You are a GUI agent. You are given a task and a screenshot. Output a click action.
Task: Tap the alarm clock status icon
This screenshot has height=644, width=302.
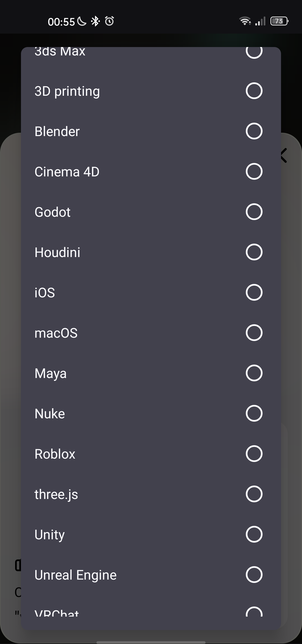click(x=109, y=21)
